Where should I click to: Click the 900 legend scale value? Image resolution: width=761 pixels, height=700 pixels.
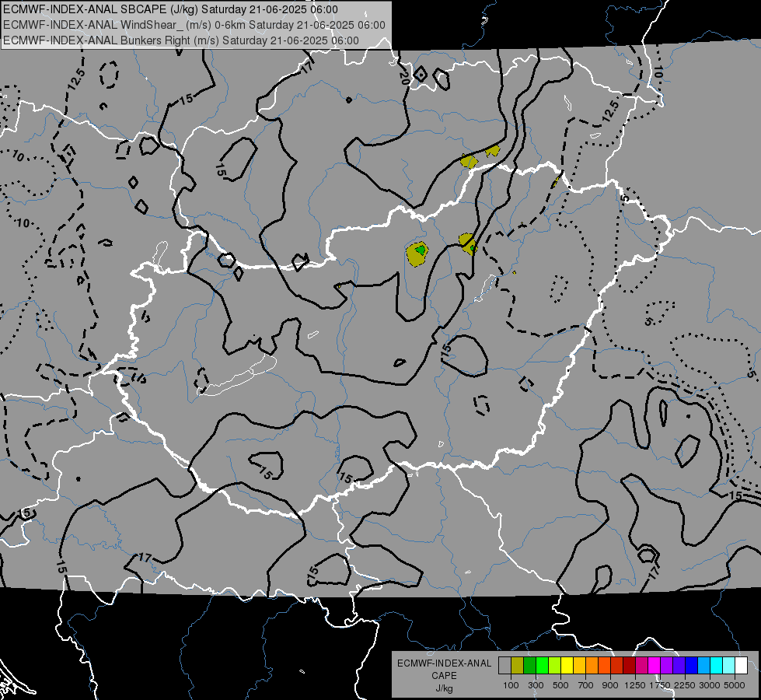[610, 685]
